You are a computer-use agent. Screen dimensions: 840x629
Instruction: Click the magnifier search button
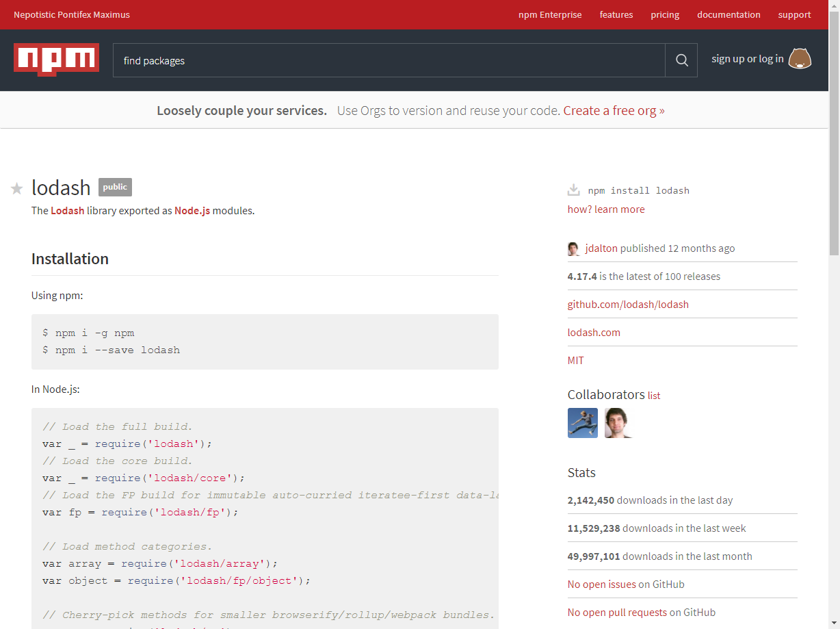pos(681,60)
